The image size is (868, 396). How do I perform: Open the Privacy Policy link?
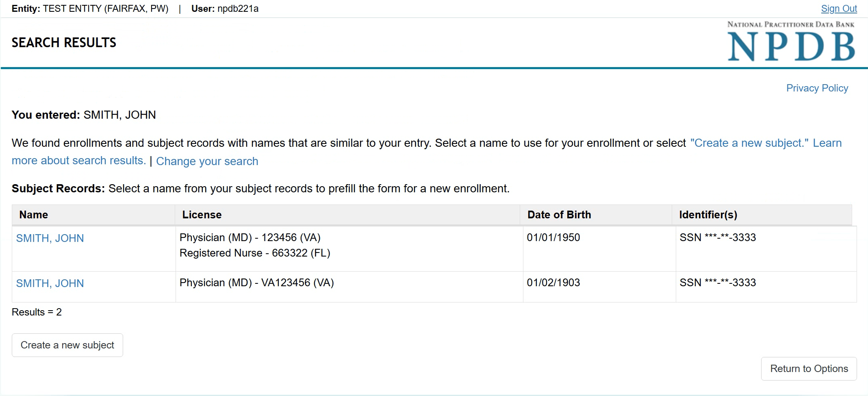817,88
